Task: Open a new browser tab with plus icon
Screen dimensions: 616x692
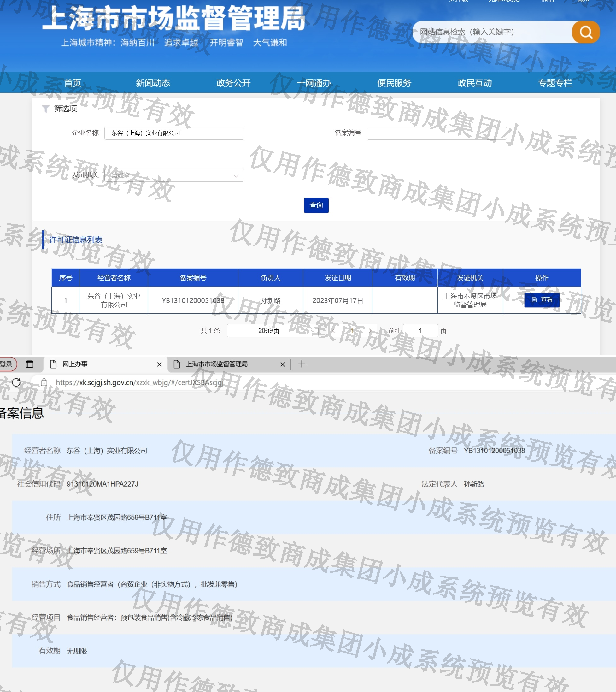Action: 302,364
